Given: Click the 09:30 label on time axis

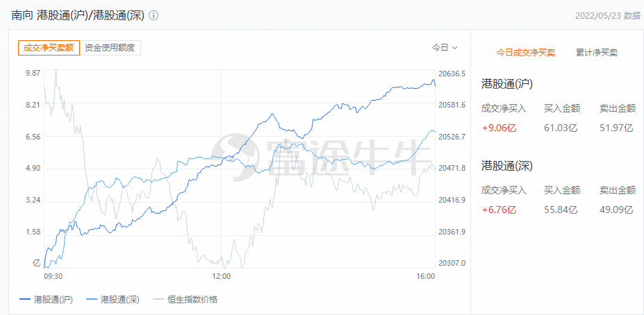Looking at the screenshot, I should [x=53, y=276].
